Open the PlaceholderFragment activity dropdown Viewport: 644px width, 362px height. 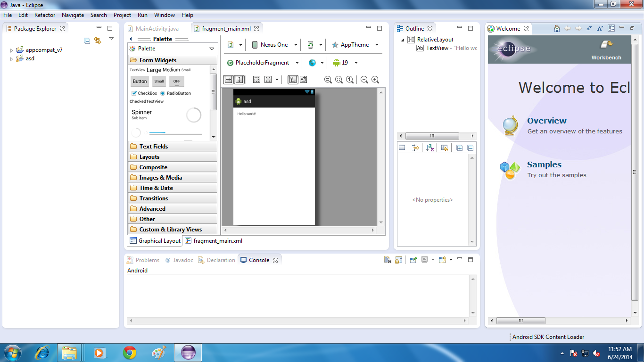[264, 63]
